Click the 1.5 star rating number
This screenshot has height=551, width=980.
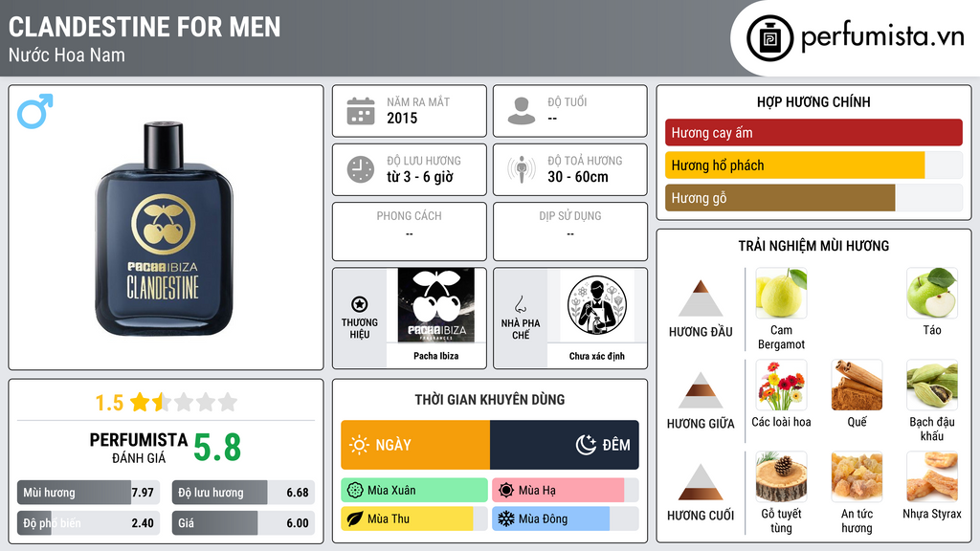pos(109,403)
